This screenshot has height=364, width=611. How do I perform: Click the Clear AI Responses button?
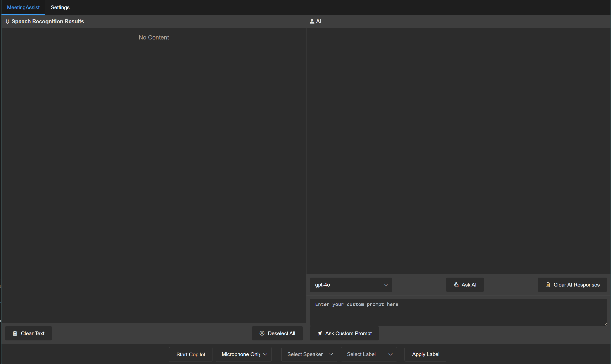pyautogui.click(x=572, y=285)
